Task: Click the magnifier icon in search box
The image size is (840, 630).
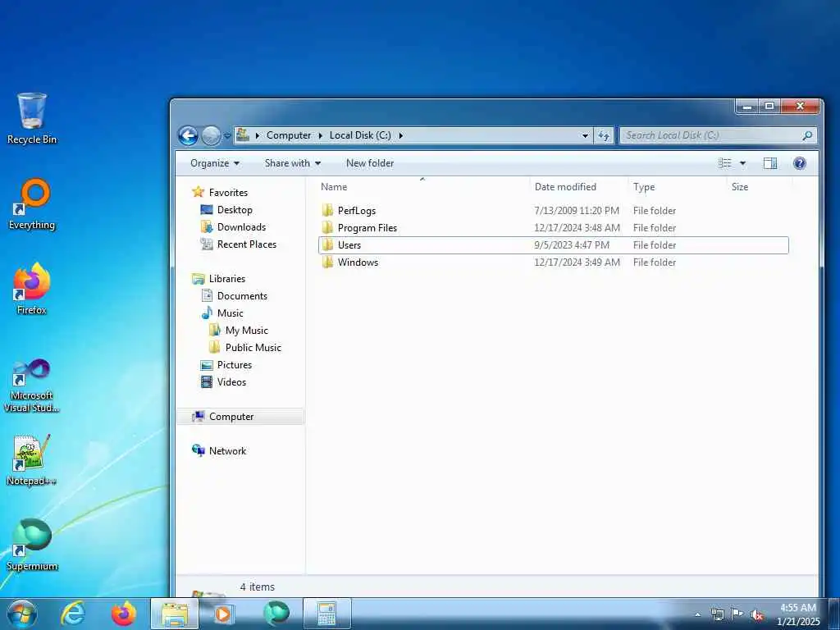Action: pyautogui.click(x=807, y=135)
